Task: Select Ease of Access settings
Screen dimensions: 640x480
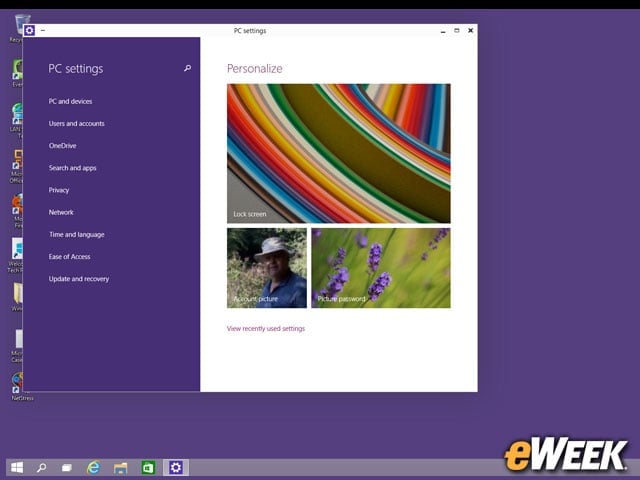Action: click(69, 257)
